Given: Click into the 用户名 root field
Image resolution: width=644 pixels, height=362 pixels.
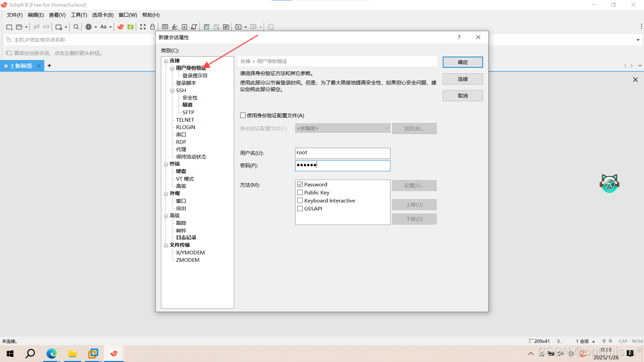Looking at the screenshot, I should click(342, 153).
